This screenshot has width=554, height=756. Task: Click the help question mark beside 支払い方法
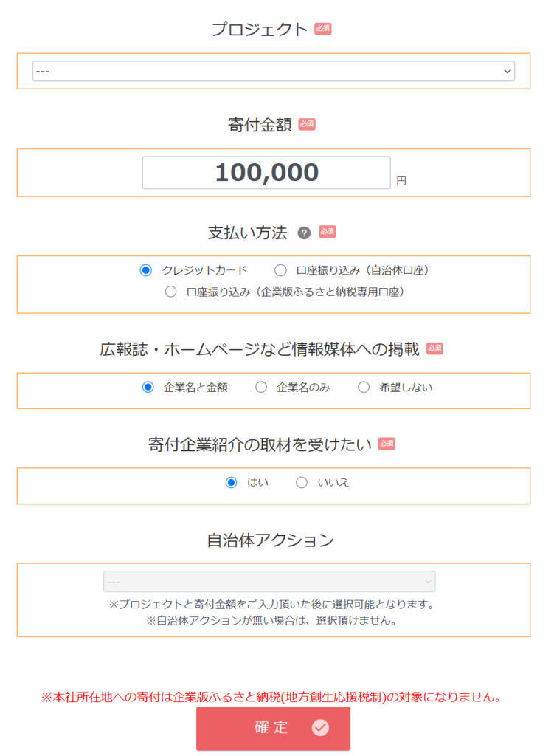(303, 233)
